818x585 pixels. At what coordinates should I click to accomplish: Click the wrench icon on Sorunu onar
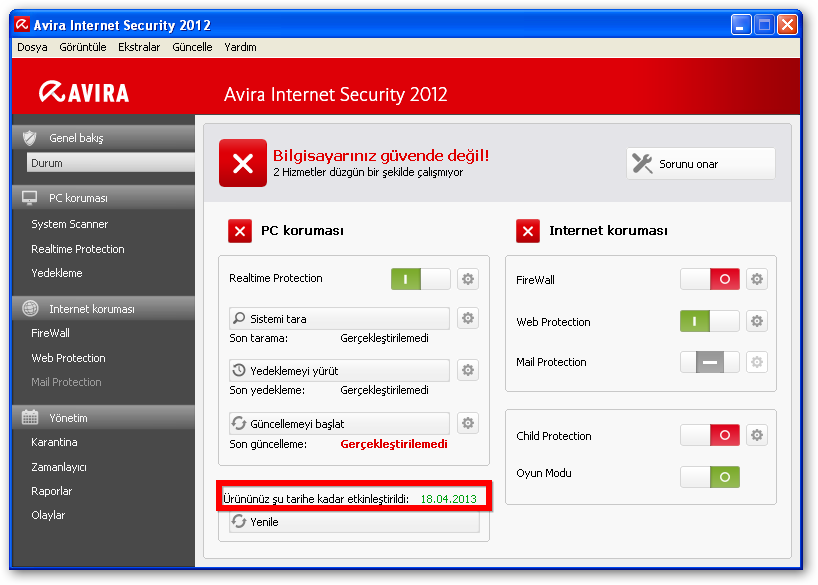coord(642,163)
